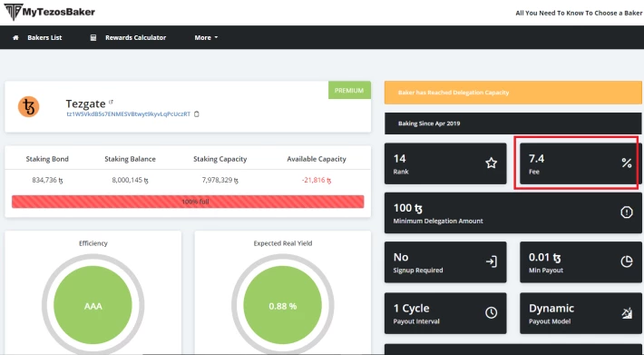Click the calculator icon beside Rewards Calculator
The height and width of the screenshot is (355, 644).
pos(93,37)
